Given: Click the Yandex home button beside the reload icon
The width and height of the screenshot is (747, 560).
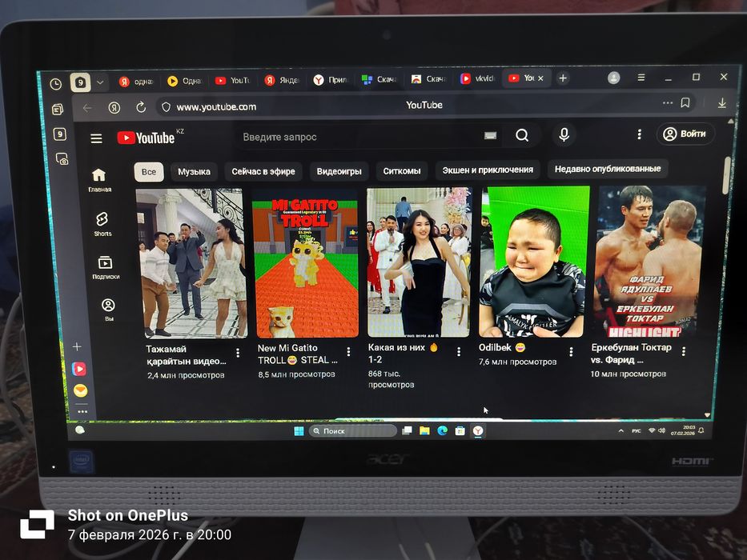Looking at the screenshot, I should pos(114,108).
